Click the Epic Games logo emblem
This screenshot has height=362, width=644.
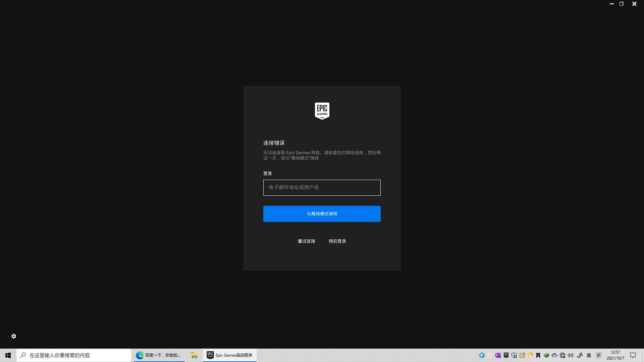click(x=322, y=111)
